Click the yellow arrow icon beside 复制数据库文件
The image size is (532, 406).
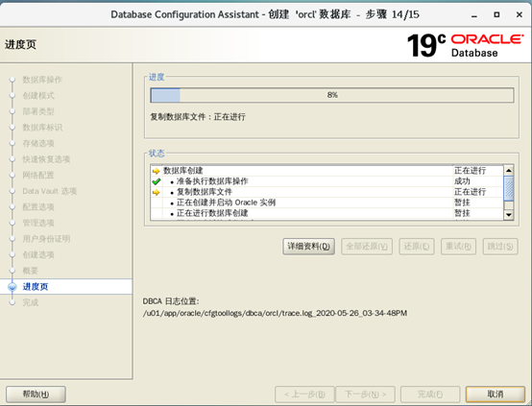[x=157, y=192]
